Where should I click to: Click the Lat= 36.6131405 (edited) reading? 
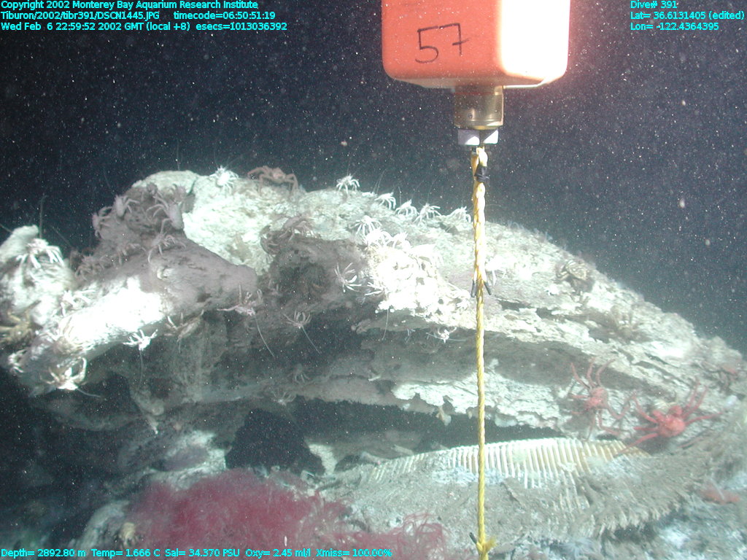(x=687, y=15)
